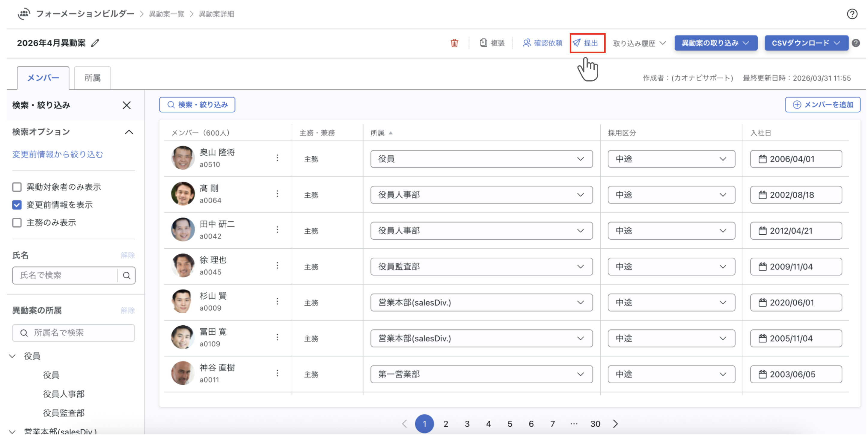Click pencil icon next to 2026年4月異動案

(95, 43)
